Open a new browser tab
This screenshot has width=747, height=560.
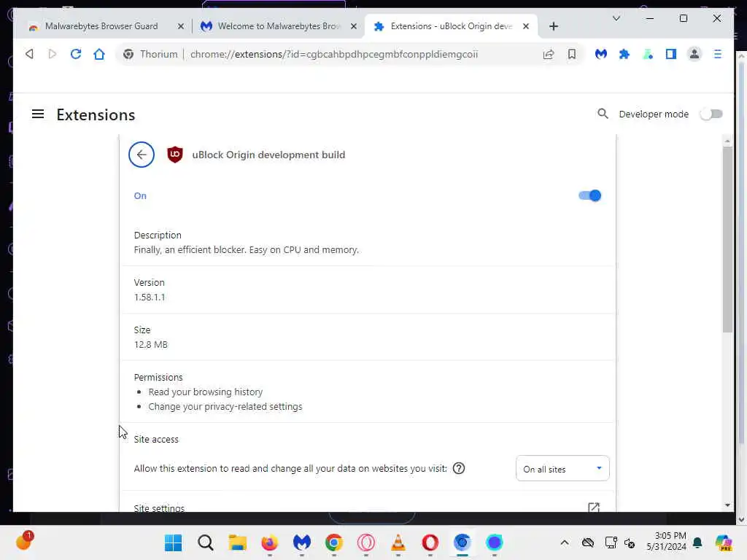pyautogui.click(x=554, y=27)
